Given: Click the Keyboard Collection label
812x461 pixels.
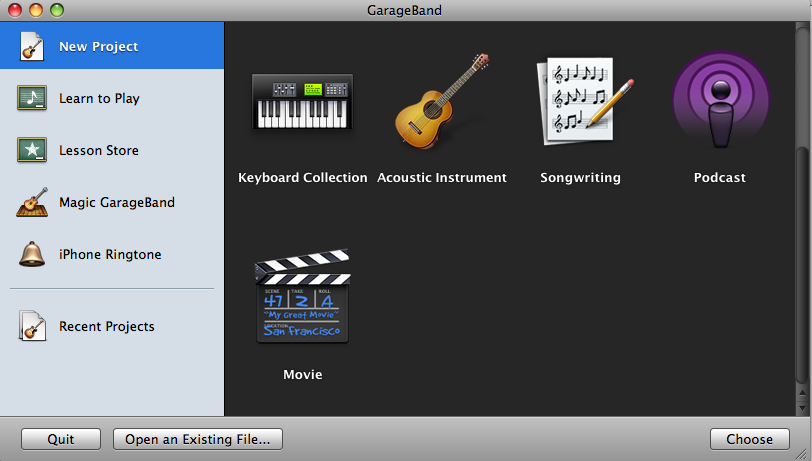Looking at the screenshot, I should tap(302, 178).
